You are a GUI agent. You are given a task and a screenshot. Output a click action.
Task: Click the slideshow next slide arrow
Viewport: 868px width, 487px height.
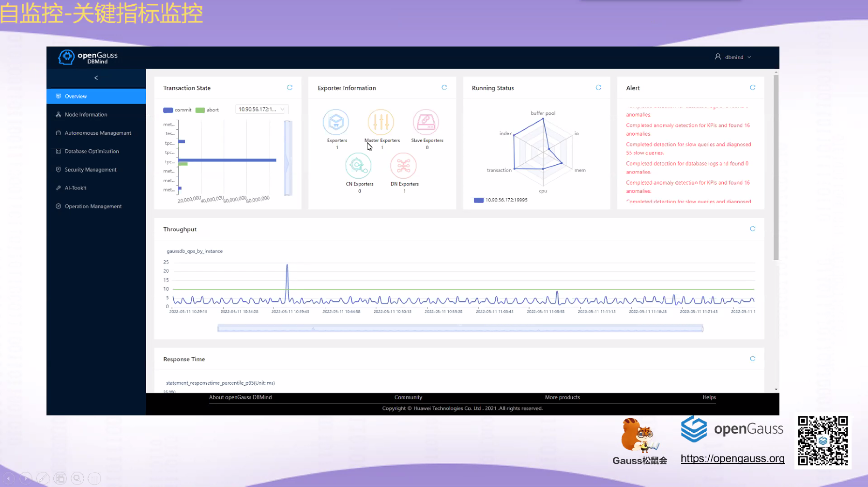click(x=26, y=479)
